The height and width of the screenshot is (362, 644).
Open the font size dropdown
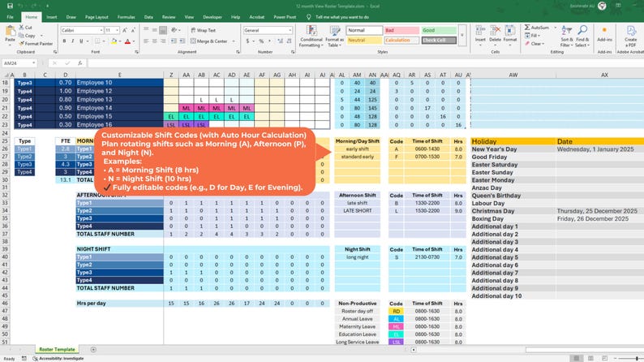(x=117, y=30)
